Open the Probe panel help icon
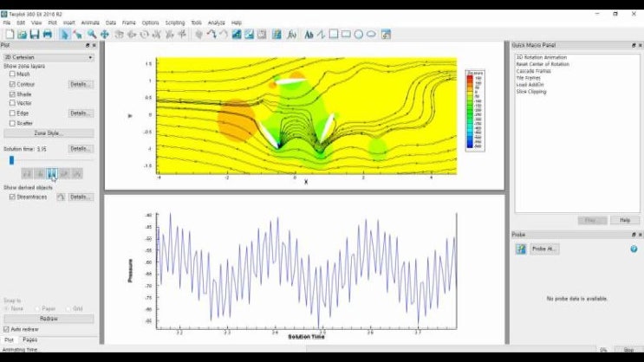 [x=634, y=249]
